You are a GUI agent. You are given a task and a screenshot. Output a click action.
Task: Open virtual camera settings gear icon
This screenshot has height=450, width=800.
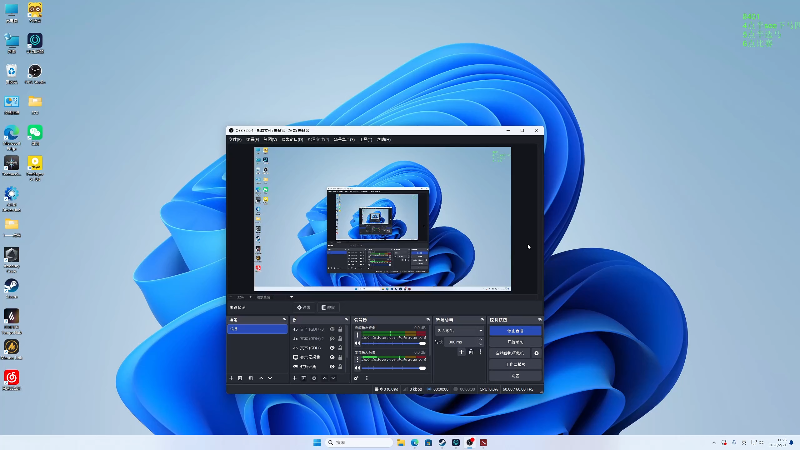click(x=536, y=353)
